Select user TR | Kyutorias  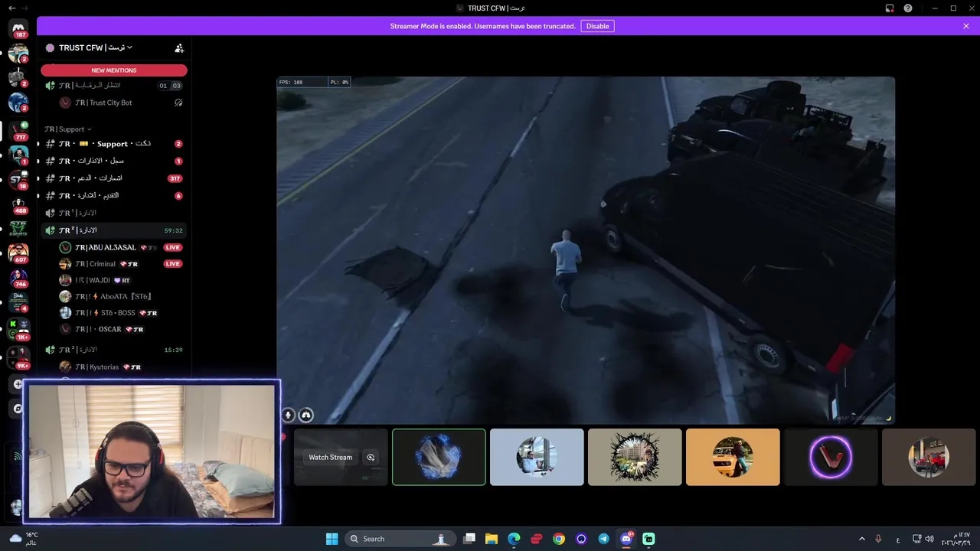(120, 367)
